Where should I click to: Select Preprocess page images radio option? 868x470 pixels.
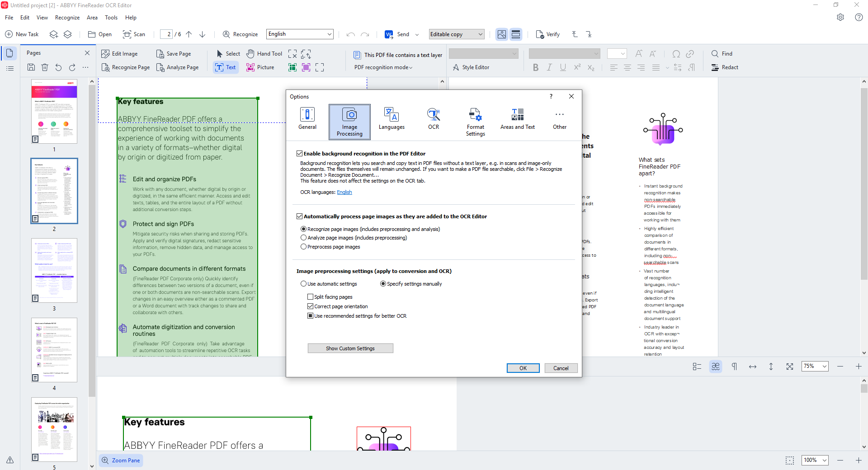304,247
